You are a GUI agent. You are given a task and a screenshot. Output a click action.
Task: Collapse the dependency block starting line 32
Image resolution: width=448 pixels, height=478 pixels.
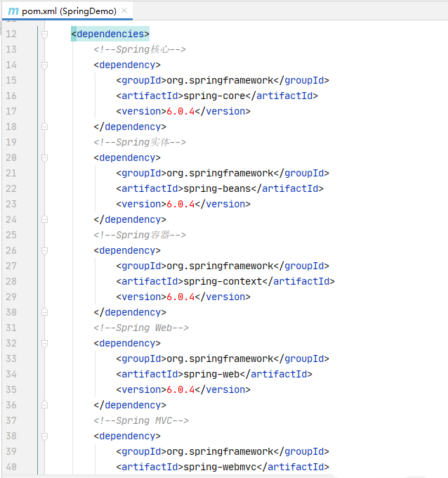pyautogui.click(x=44, y=343)
